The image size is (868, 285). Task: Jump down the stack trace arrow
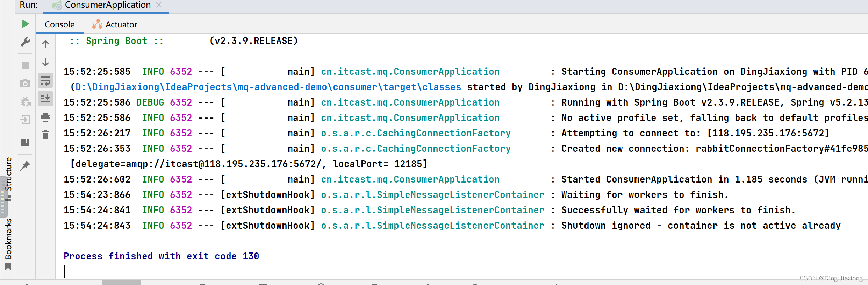click(x=45, y=62)
